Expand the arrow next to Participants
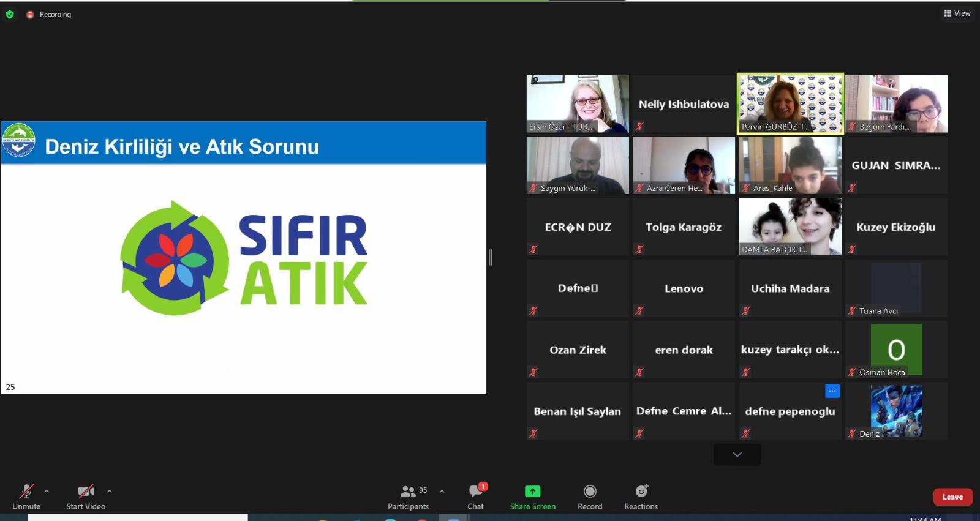This screenshot has width=980, height=521. (x=442, y=491)
